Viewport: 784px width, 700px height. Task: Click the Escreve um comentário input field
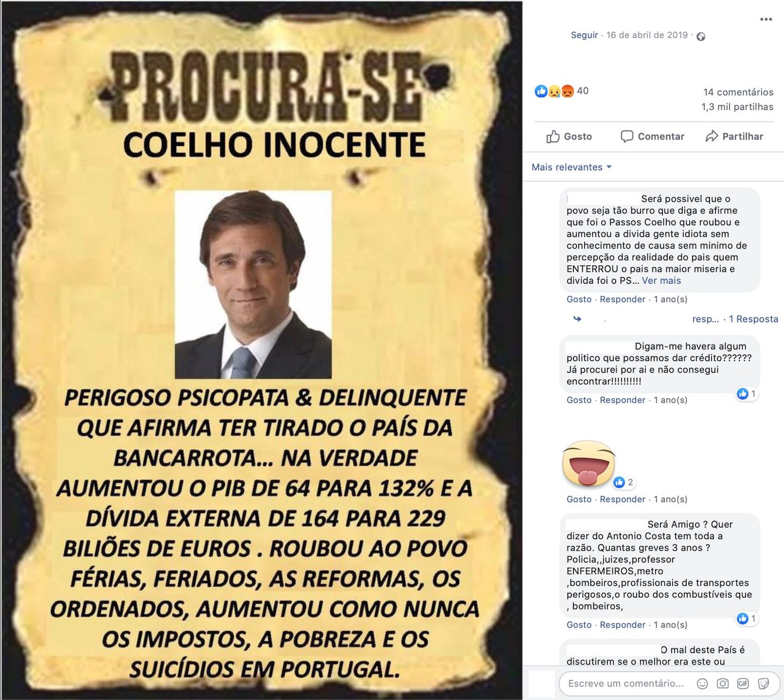626,683
